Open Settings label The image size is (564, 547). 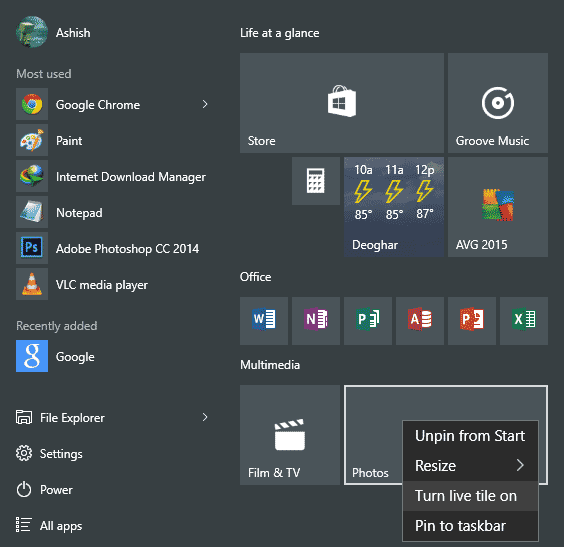tap(61, 454)
